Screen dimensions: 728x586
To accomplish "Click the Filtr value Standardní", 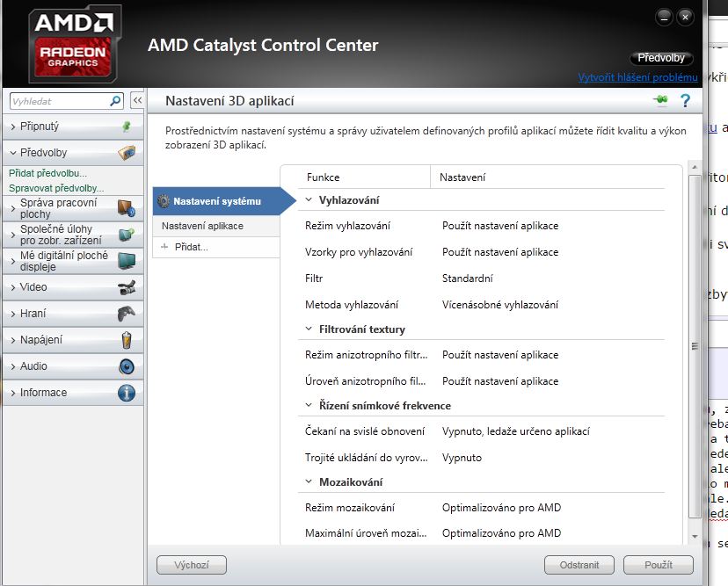I will point(467,279).
